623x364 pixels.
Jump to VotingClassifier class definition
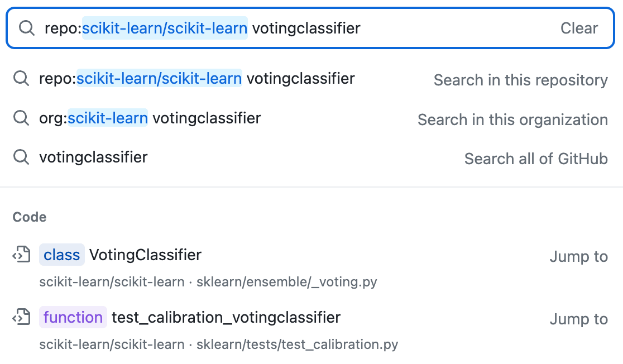578,257
